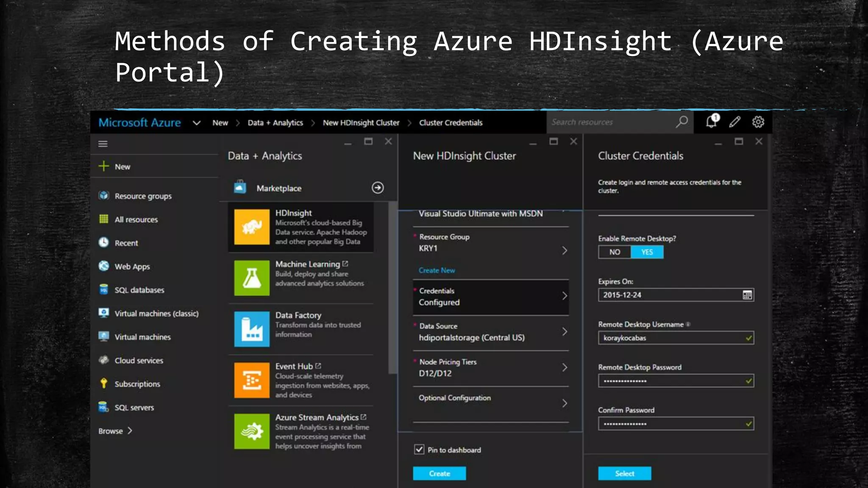Image resolution: width=868 pixels, height=488 pixels.
Task: Expand the Browse chevron in sidebar
Action: click(130, 430)
